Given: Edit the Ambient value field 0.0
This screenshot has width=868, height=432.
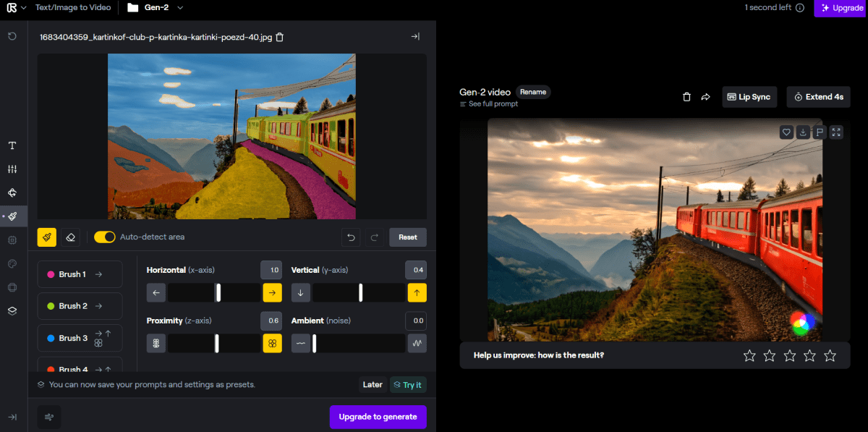Looking at the screenshot, I should tap(416, 321).
